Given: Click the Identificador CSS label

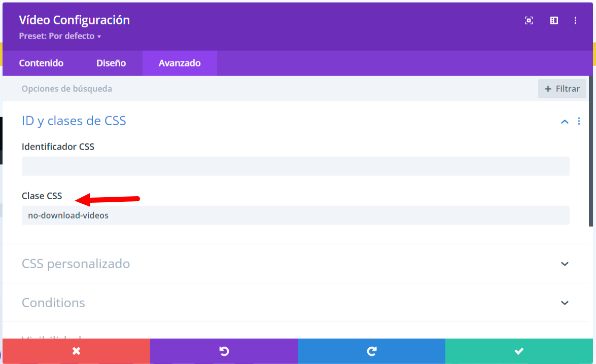Looking at the screenshot, I should pyautogui.click(x=58, y=147).
